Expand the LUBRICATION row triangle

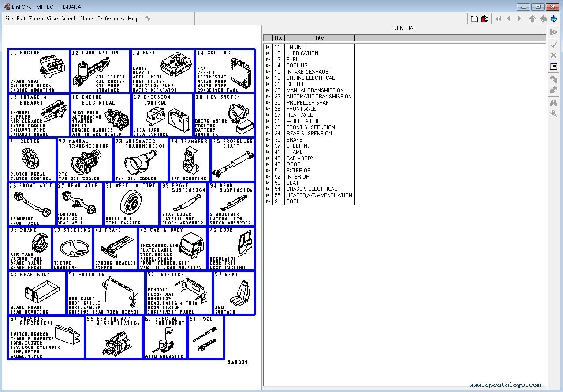tap(268, 53)
